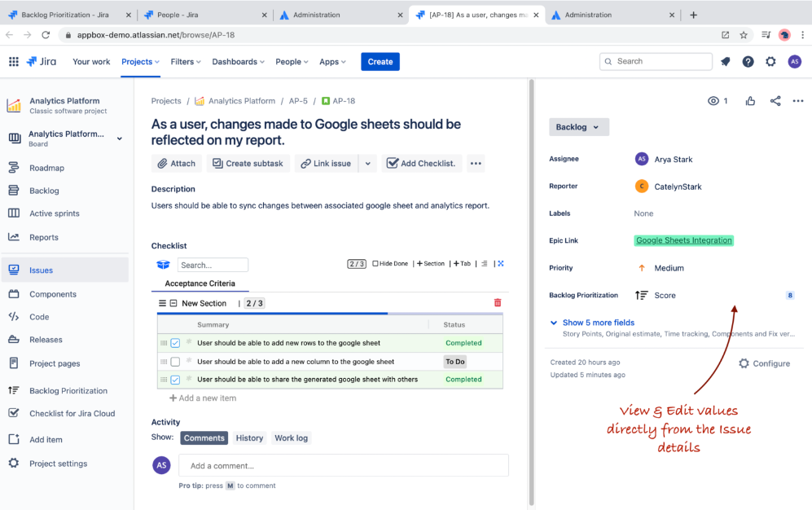
Task: Toggle the Hide Done checkbox
Action: [x=375, y=264]
